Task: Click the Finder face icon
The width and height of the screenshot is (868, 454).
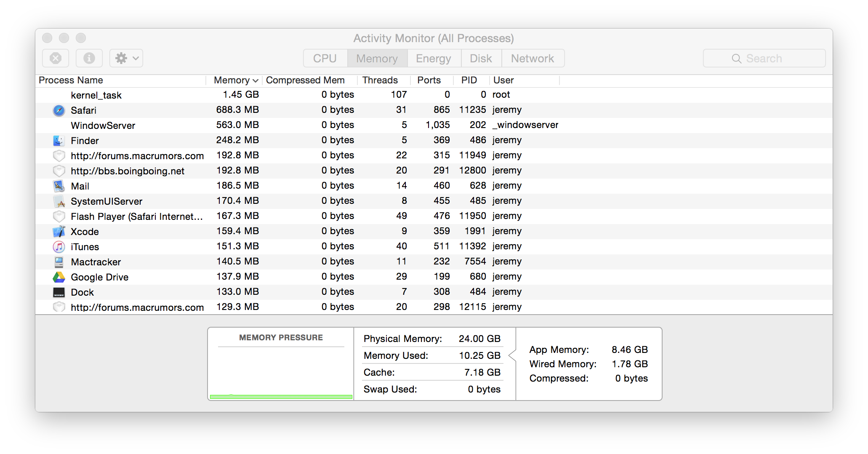Action: tap(59, 141)
